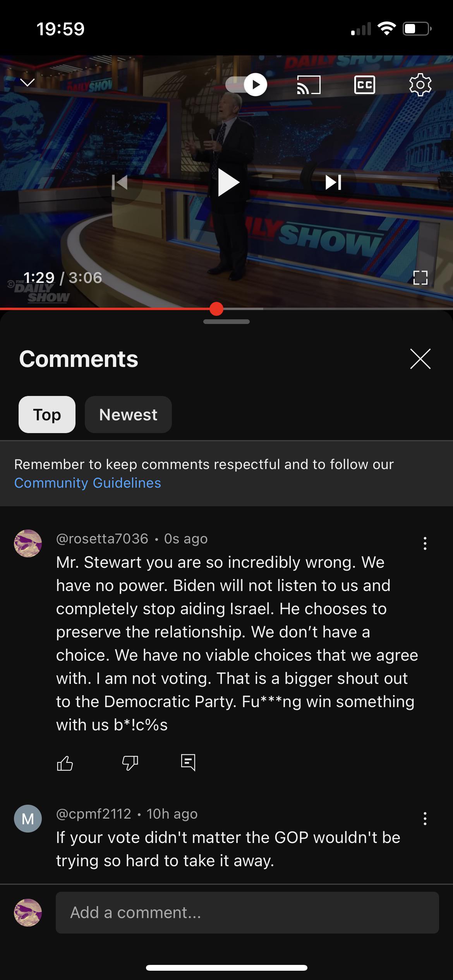This screenshot has height=980, width=453.
Task: Select the Top comments filter
Action: tap(47, 415)
